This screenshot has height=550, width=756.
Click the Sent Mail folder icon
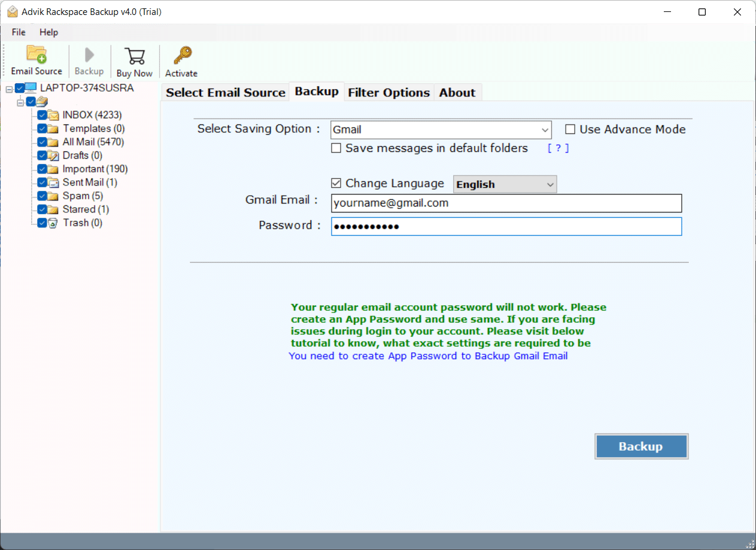[53, 183]
